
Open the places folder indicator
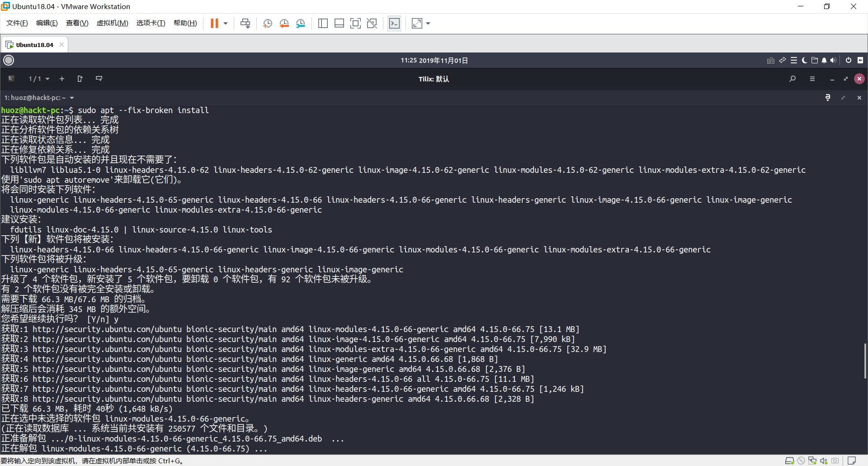814,61
